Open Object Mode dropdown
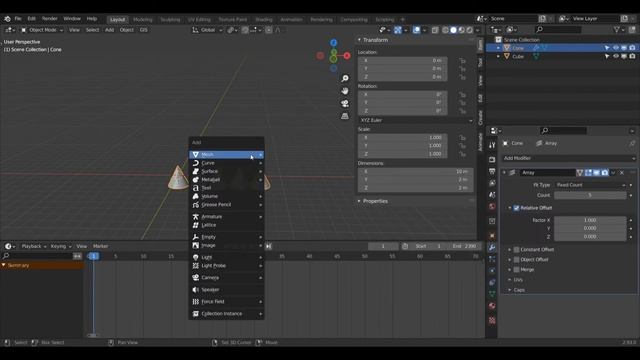Screen dimensions: 640x360 tap(42, 30)
